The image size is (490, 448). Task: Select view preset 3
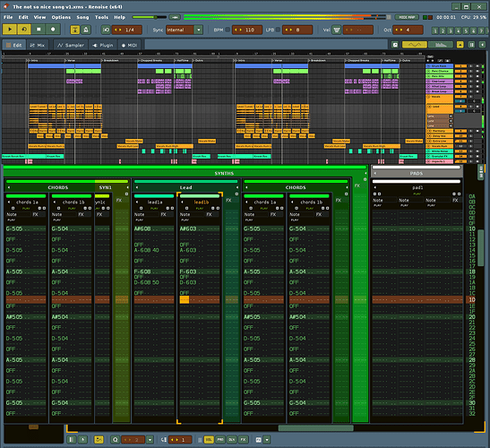click(451, 30)
